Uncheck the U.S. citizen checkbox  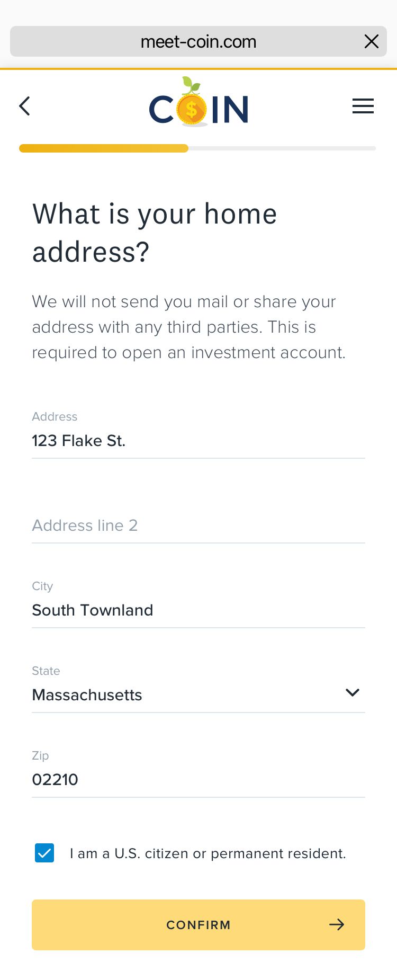coord(44,853)
